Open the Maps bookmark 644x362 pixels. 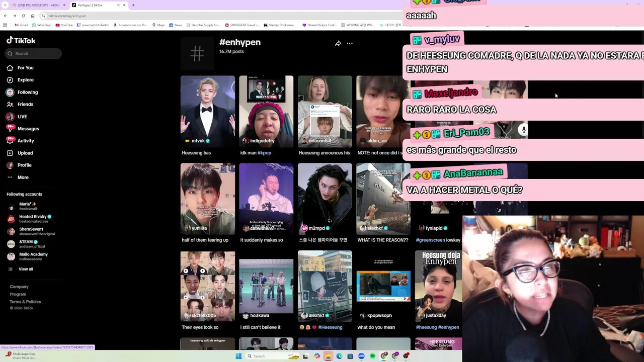pyautogui.click(x=158, y=25)
